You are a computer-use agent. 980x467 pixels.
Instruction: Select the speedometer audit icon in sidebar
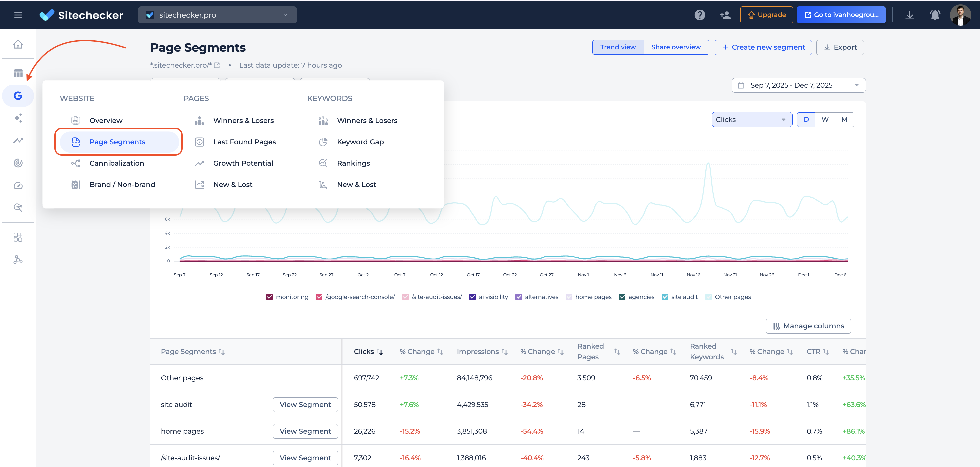point(18,185)
